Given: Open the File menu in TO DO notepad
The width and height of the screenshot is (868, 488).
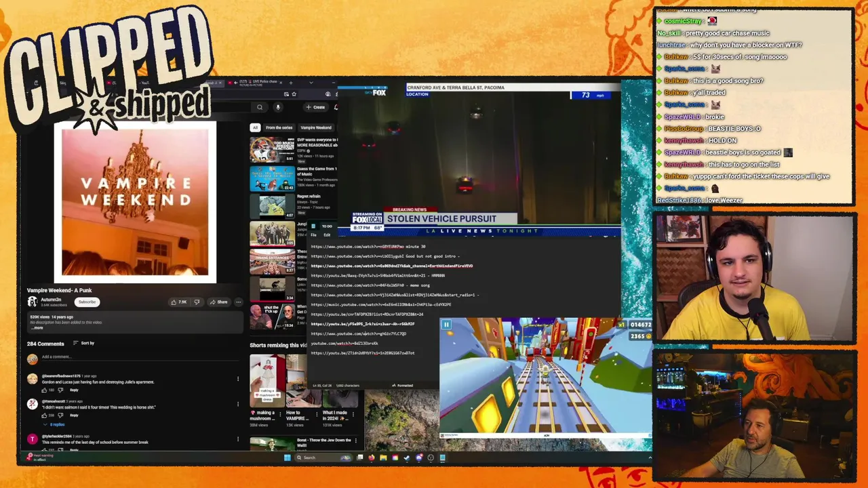Looking at the screenshot, I should click(313, 235).
